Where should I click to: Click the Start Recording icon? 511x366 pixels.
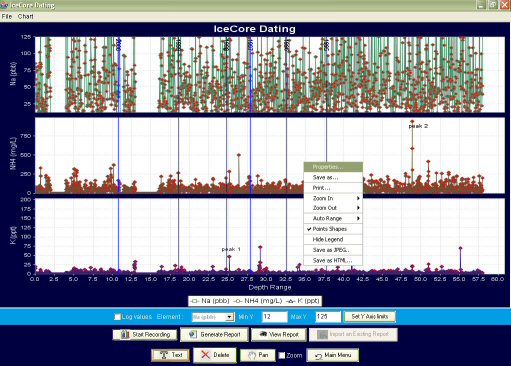tap(125, 334)
